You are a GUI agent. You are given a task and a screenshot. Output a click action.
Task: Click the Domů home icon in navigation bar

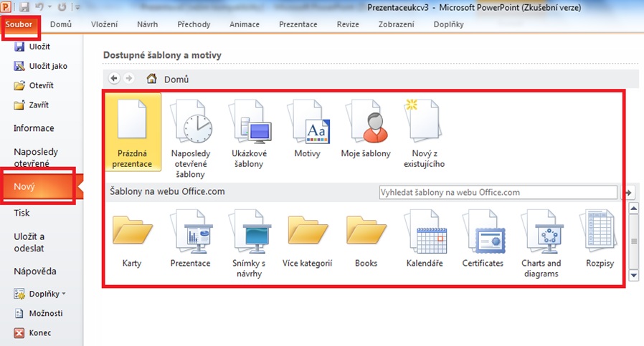[152, 78]
